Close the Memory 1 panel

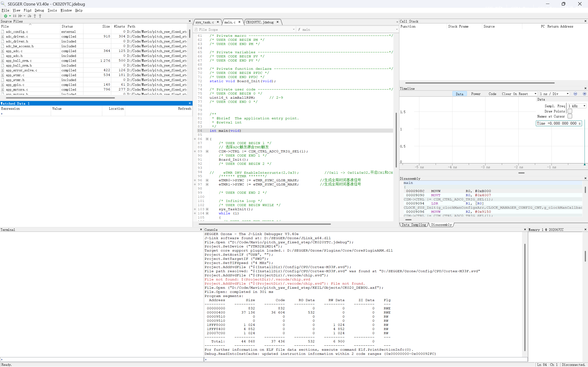pyautogui.click(x=585, y=230)
